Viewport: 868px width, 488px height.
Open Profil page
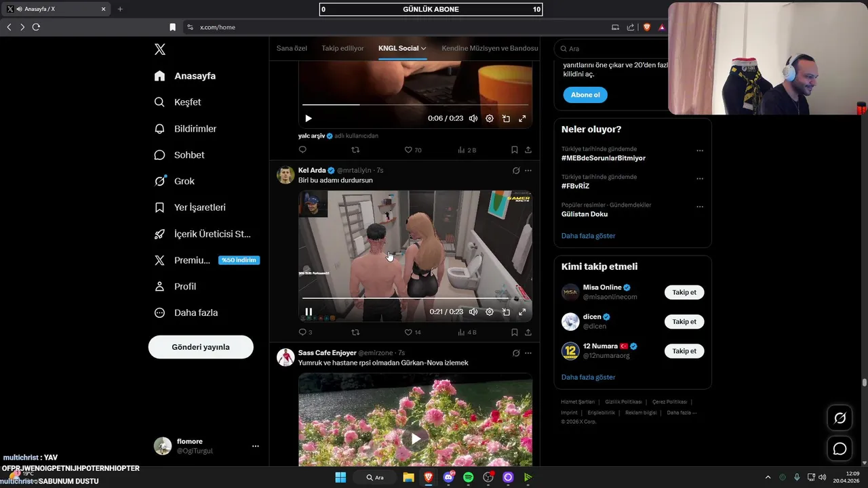174,287
